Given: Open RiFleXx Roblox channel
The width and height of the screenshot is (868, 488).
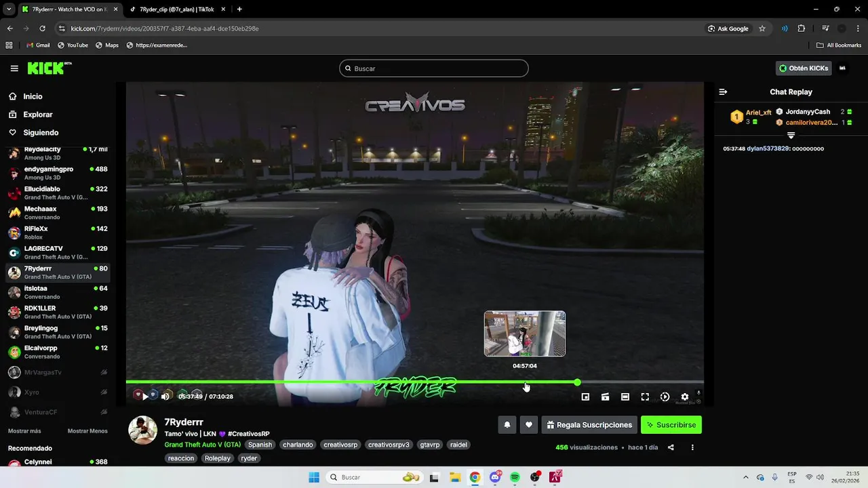Looking at the screenshot, I should pyautogui.click(x=58, y=232).
